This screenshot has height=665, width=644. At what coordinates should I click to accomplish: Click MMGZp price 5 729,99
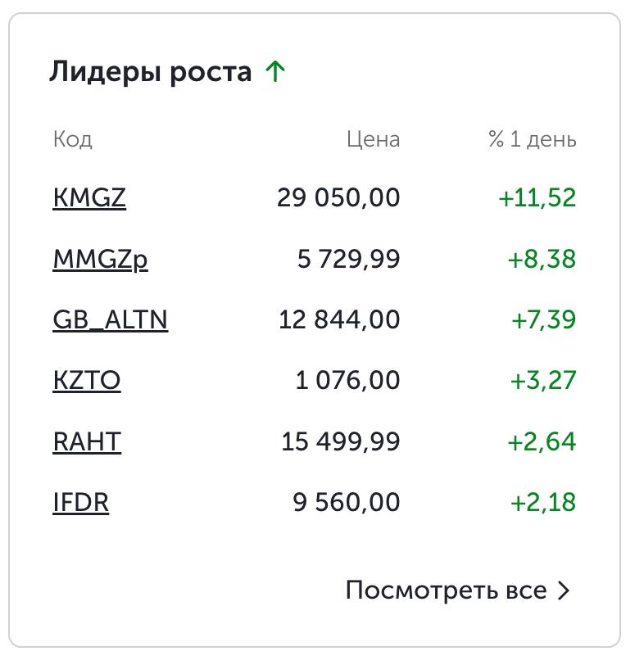[x=348, y=260]
